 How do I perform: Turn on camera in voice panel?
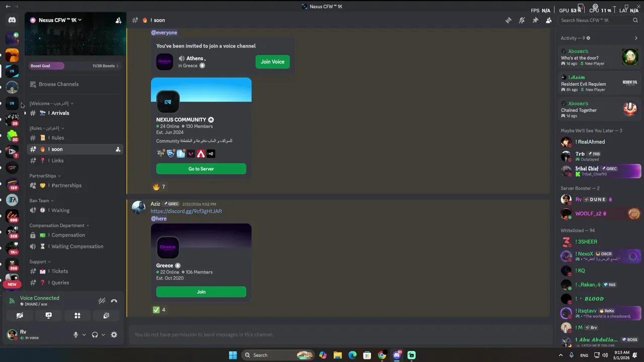click(x=20, y=316)
